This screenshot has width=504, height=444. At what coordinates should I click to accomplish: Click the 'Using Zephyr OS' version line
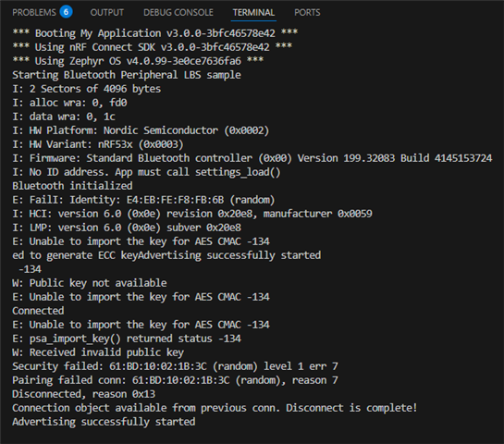[138, 61]
